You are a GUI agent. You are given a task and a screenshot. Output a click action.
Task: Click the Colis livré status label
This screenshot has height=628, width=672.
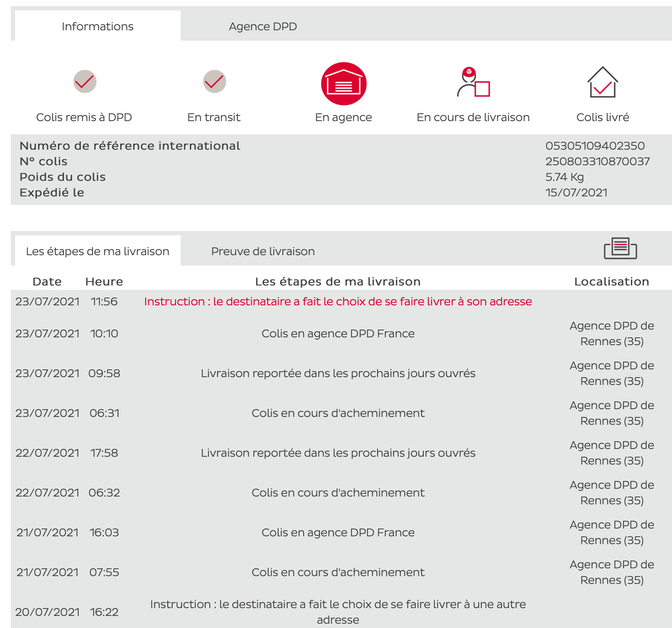603,117
